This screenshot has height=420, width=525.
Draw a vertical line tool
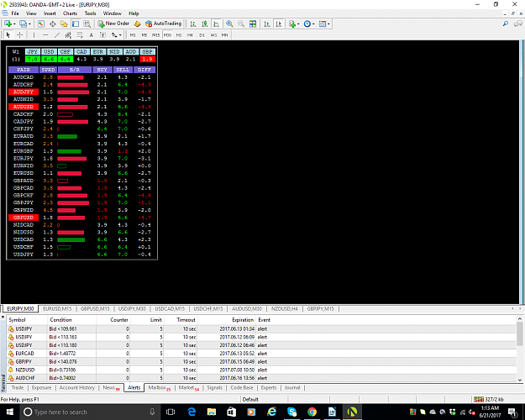(x=34, y=34)
